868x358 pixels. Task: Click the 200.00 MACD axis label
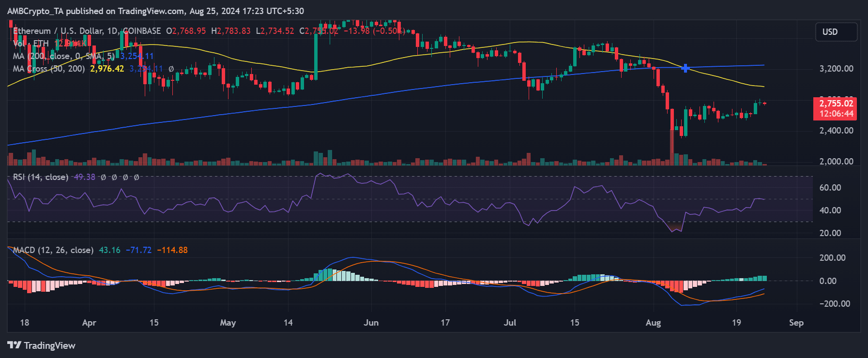point(832,258)
